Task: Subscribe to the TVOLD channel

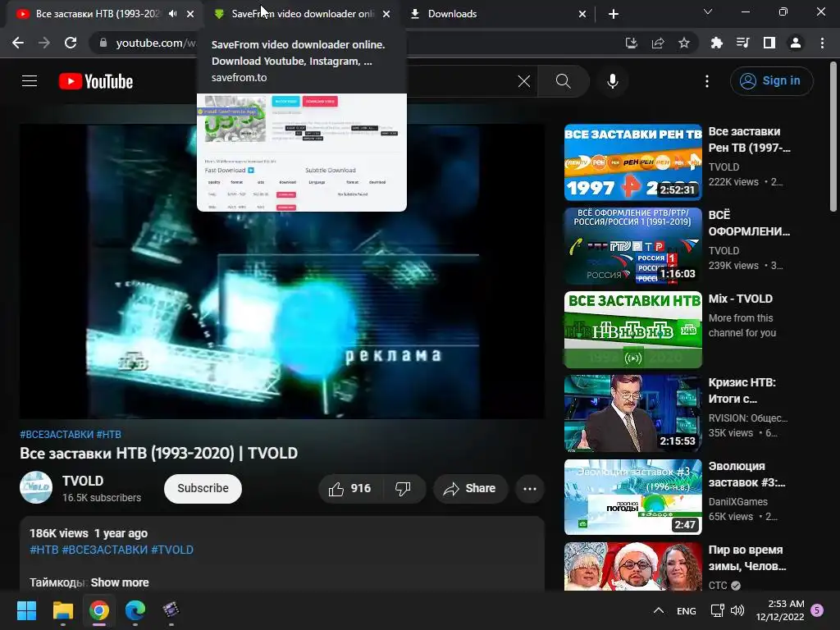Action: pos(203,488)
